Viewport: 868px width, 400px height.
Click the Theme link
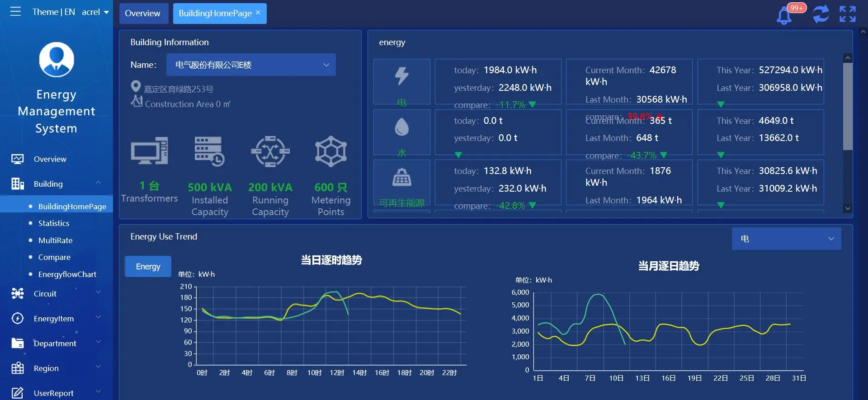[x=45, y=12]
